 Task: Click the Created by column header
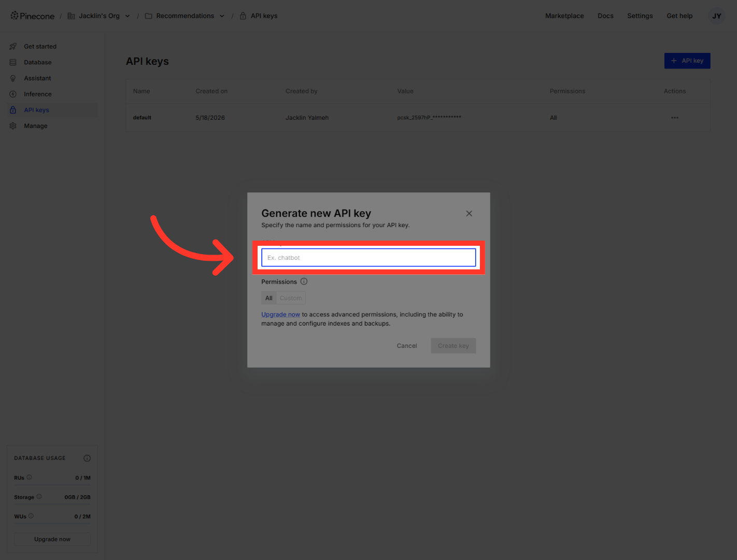(302, 91)
